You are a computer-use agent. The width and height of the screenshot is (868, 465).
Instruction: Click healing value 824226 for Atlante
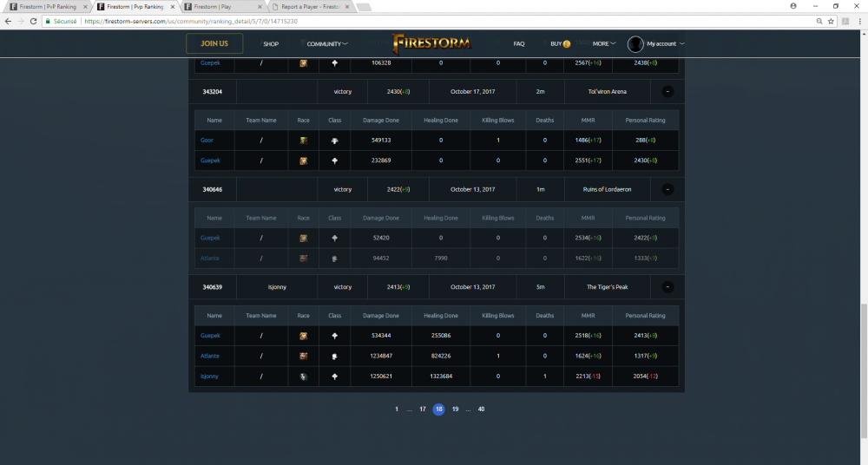[x=441, y=356]
